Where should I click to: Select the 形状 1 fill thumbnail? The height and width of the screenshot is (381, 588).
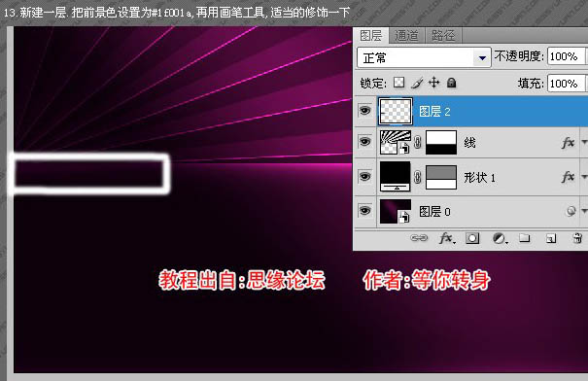(396, 177)
